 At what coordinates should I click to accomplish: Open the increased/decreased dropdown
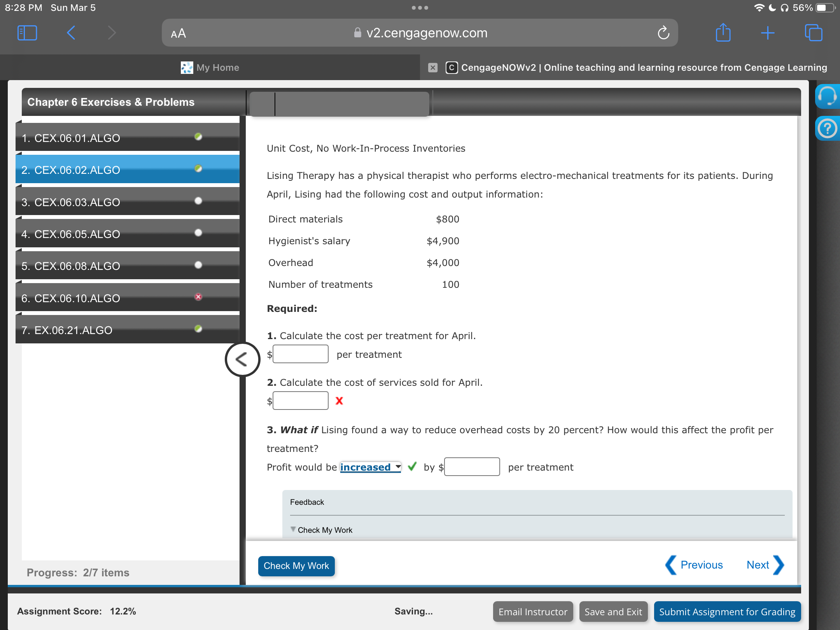[370, 467]
